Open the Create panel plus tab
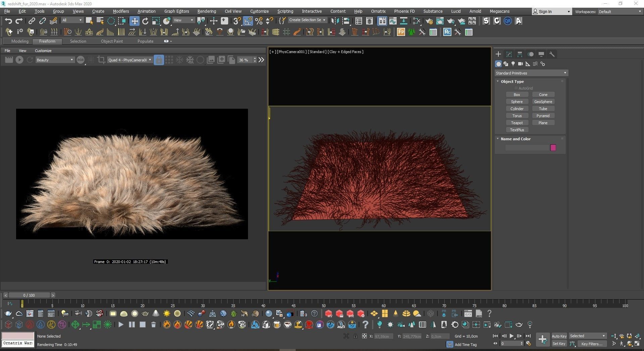 click(x=498, y=54)
